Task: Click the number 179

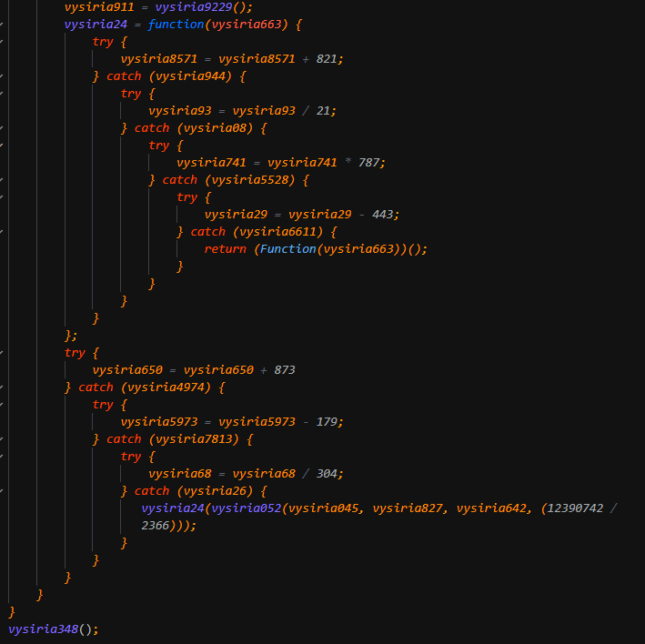Action: [x=327, y=422]
